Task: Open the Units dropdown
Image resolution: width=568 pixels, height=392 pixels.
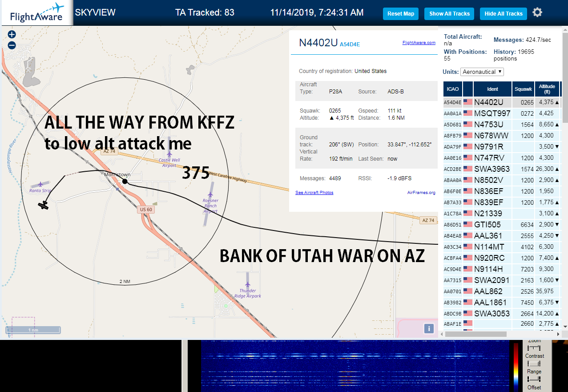Action: 482,72
